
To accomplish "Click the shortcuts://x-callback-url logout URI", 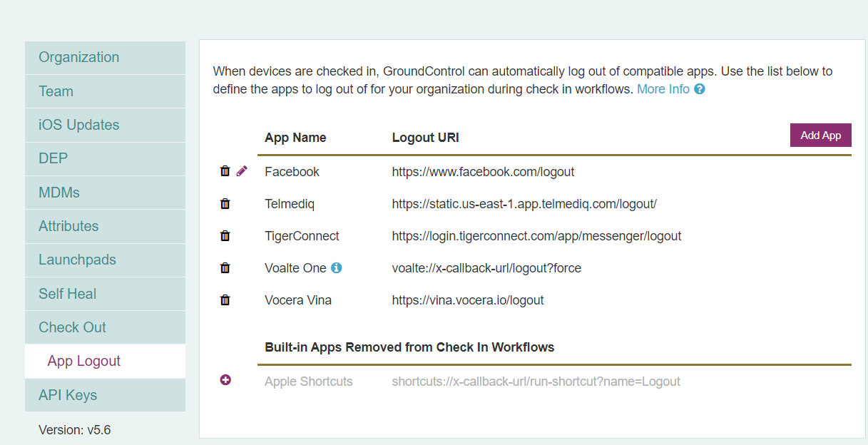I will [536, 382].
